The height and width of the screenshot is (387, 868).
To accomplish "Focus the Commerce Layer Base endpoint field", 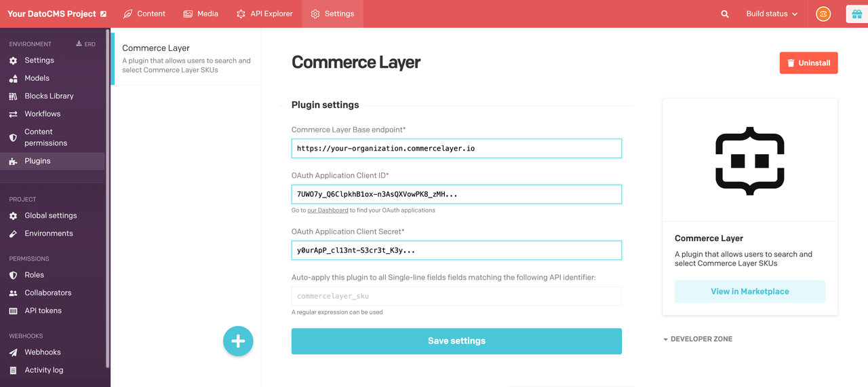I will [x=456, y=148].
